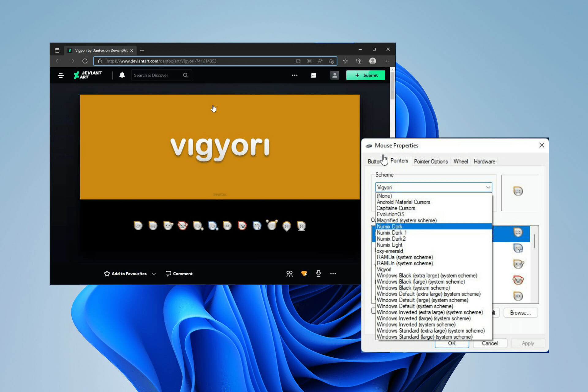This screenshot has height=392, width=588.
Task: Click the Comment button
Action: [x=179, y=274]
